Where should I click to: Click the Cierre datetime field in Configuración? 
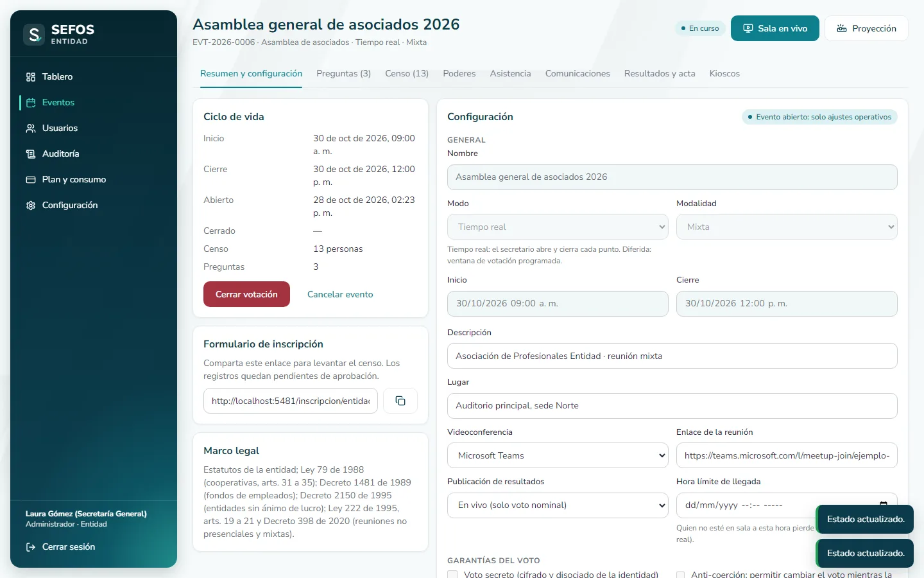[787, 304]
